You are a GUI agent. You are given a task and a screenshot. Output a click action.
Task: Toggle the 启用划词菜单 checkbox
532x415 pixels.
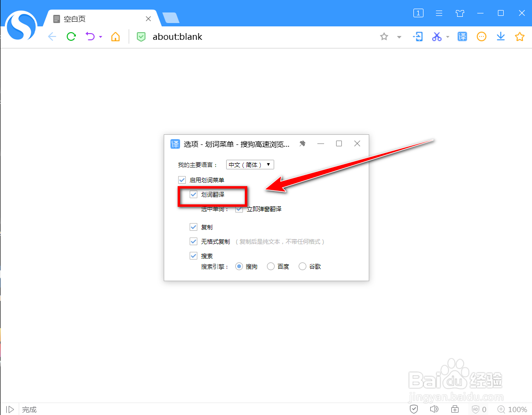(x=182, y=180)
